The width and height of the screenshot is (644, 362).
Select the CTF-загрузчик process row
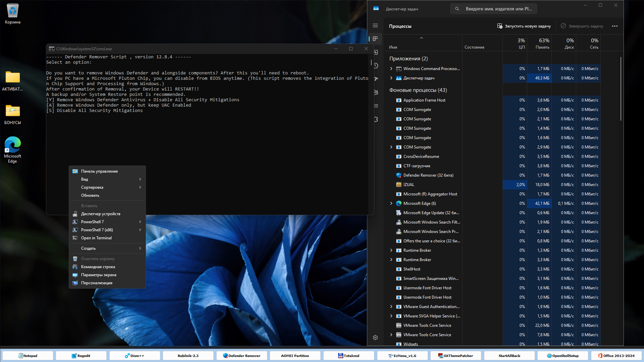pyautogui.click(x=492, y=166)
